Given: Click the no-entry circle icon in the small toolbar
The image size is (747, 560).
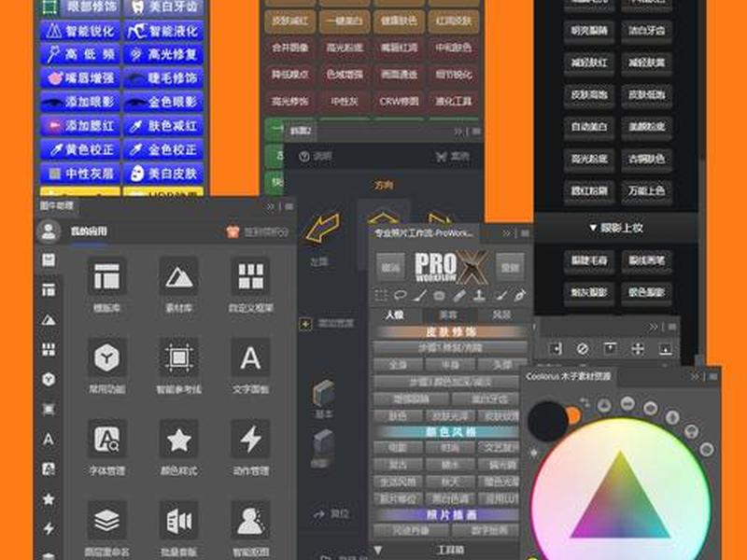Looking at the screenshot, I should tap(582, 349).
